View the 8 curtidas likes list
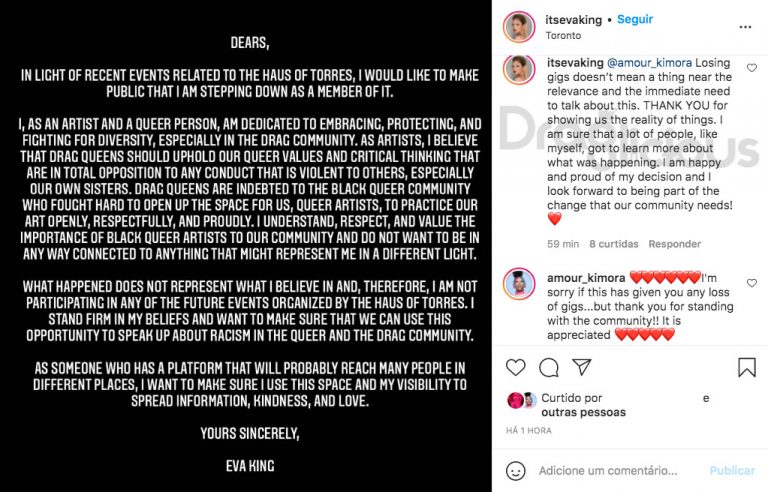 613,244
